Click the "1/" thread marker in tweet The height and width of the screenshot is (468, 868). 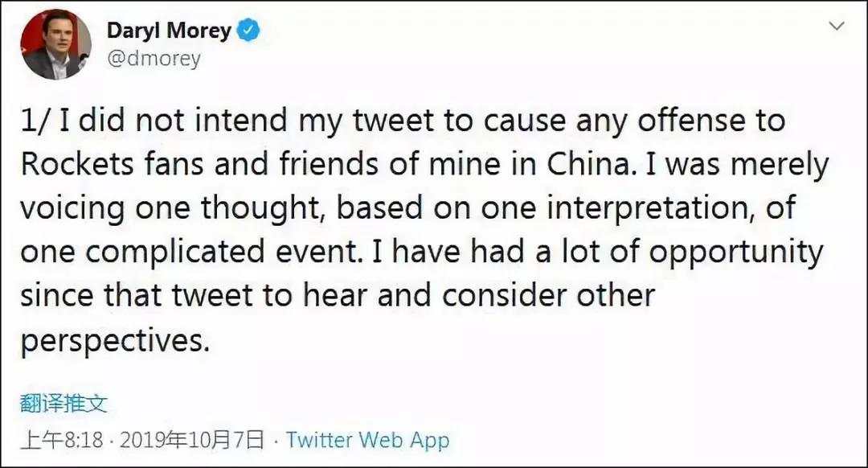tap(36, 121)
